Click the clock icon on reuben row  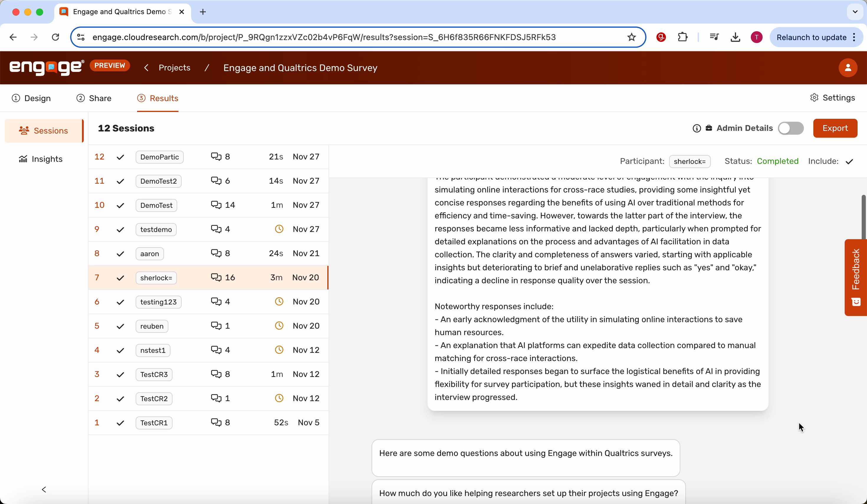point(279,326)
